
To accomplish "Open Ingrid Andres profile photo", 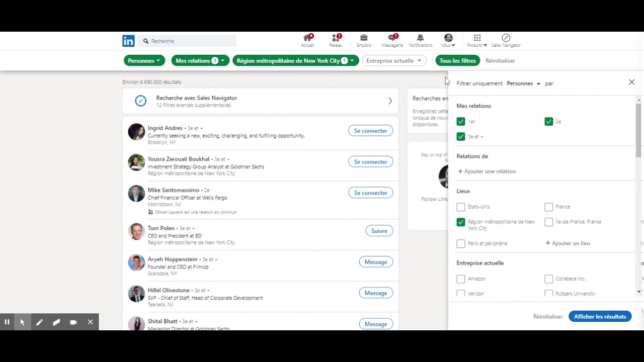I will 136,132.
